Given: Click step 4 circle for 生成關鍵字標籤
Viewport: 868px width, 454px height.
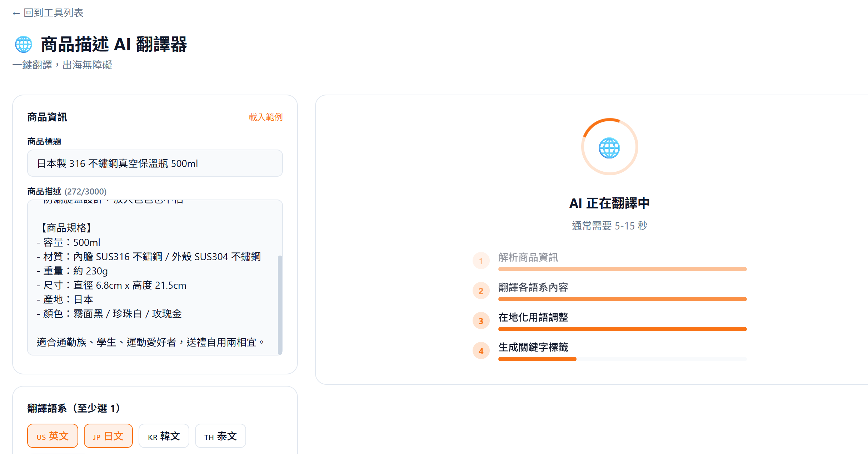Looking at the screenshot, I should [x=481, y=351].
